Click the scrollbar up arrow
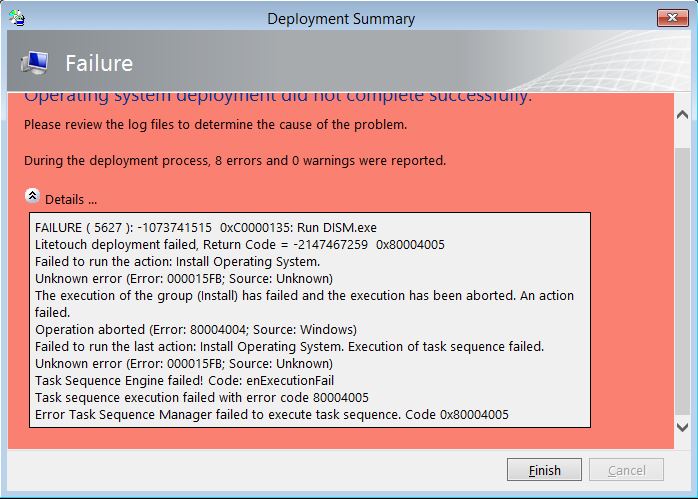The width and height of the screenshot is (698, 499). pyautogui.click(x=682, y=115)
